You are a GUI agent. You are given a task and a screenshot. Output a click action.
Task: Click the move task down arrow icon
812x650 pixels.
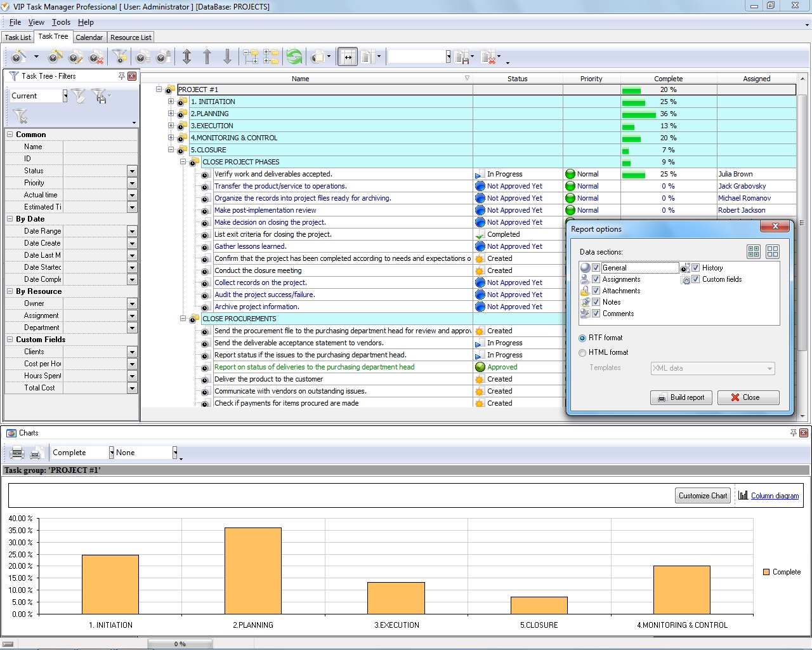(227, 57)
